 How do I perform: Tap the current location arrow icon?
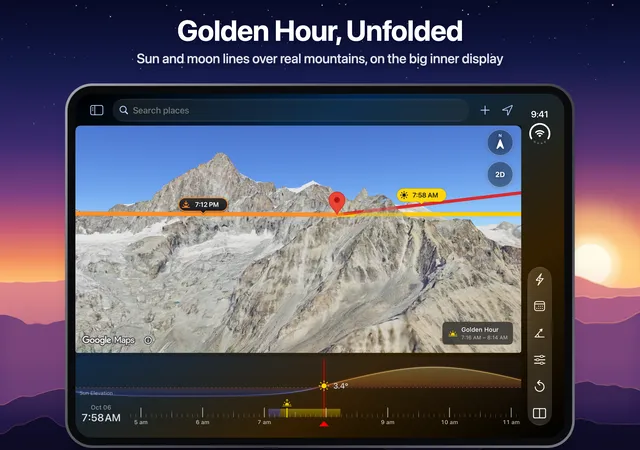tap(507, 110)
